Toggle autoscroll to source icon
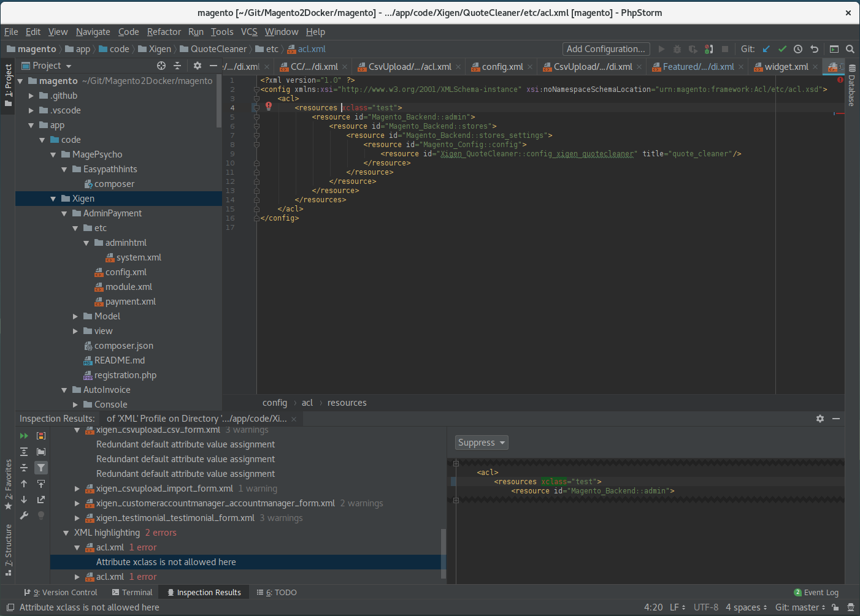This screenshot has height=616, width=860. coord(41,484)
